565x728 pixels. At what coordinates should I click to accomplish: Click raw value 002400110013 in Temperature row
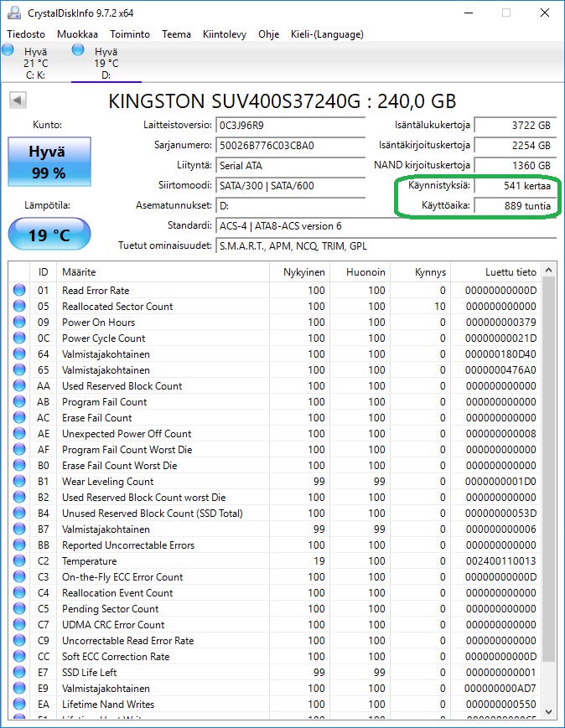[501, 560]
